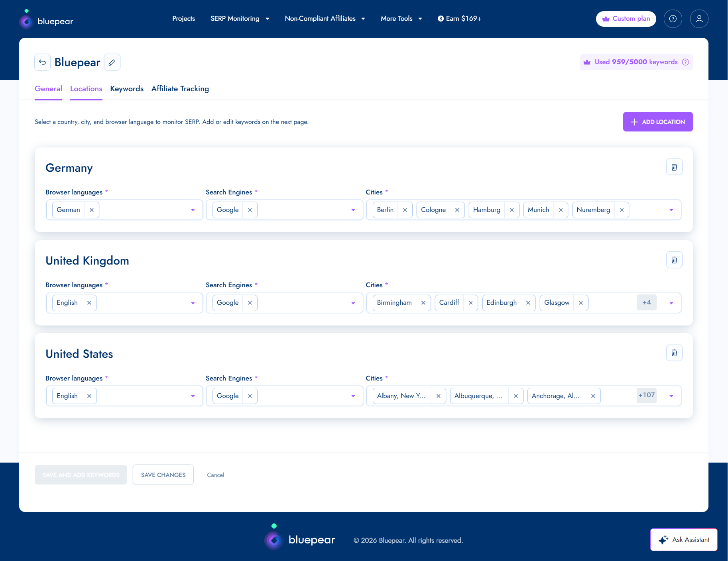Viewport: 728px width, 561px height.
Task: Expand United Kingdom search engines dropdown
Action: 353,303
